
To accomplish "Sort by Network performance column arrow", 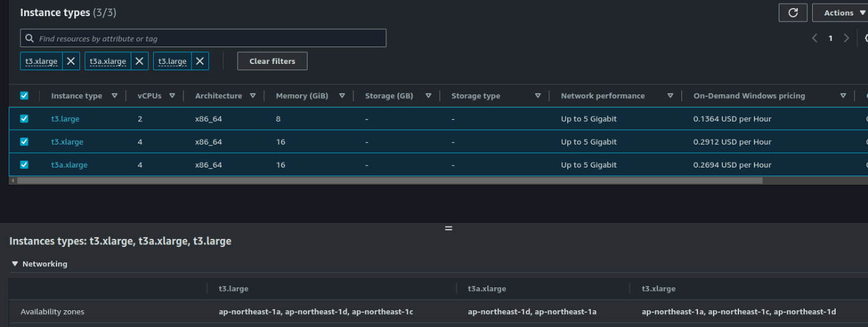I will (x=670, y=96).
